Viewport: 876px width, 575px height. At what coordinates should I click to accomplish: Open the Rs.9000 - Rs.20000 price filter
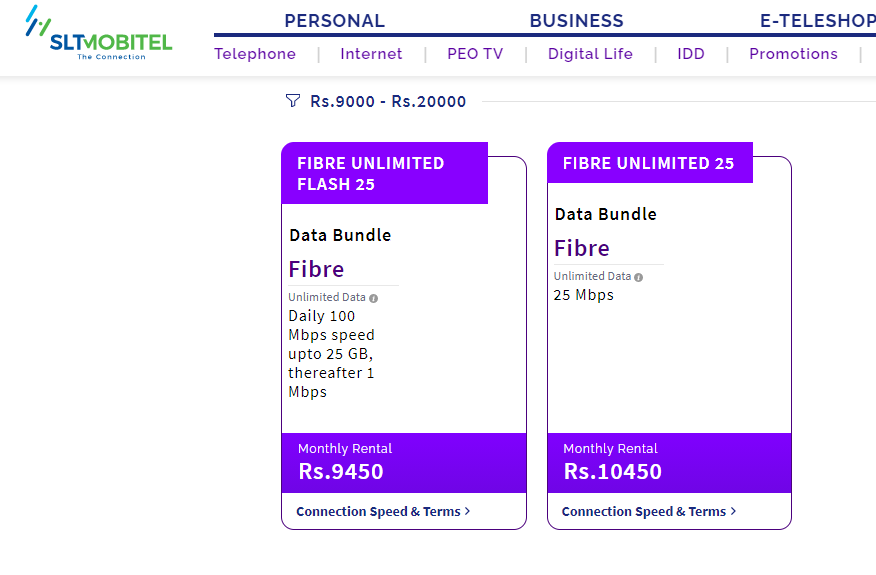pos(388,101)
